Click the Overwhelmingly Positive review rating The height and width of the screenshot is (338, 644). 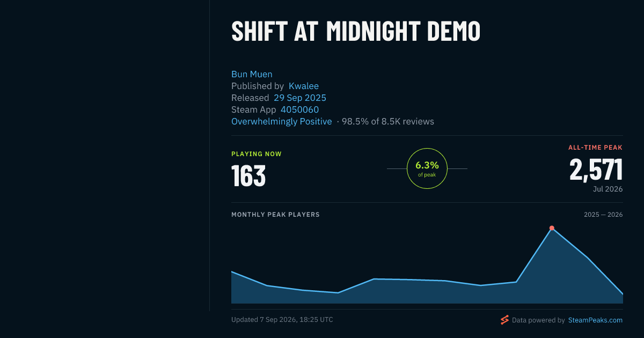[x=282, y=121]
